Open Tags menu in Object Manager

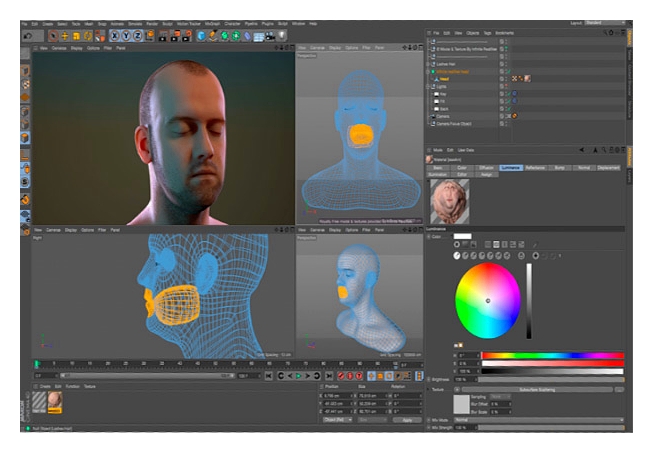(x=487, y=33)
